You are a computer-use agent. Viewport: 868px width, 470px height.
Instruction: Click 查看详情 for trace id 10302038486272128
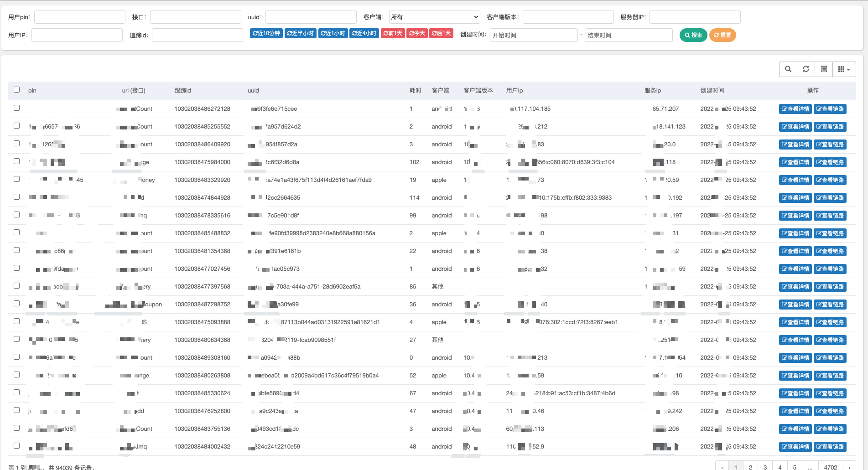tap(795, 109)
